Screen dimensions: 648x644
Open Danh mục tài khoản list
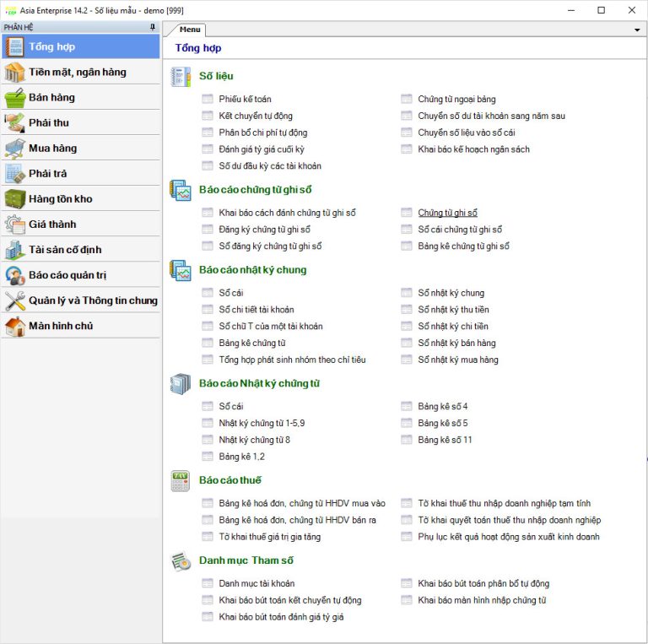click(256, 583)
